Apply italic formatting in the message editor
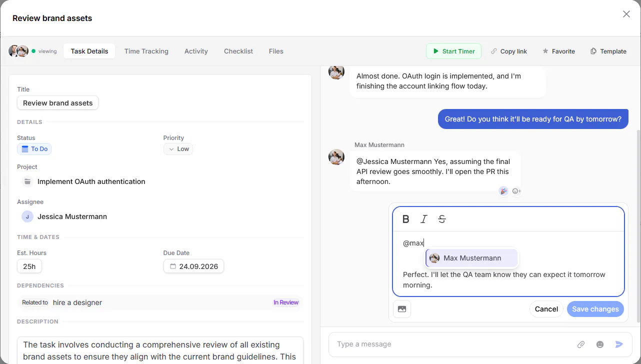 424,219
